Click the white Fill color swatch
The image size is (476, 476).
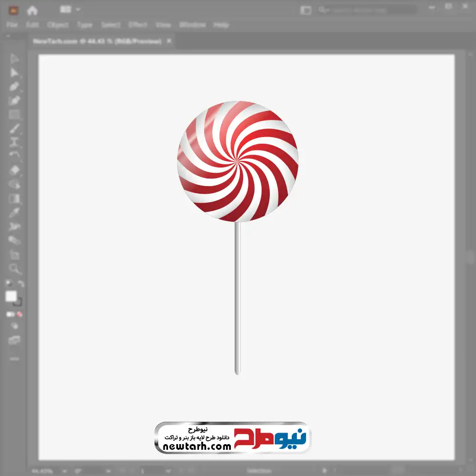click(11, 296)
